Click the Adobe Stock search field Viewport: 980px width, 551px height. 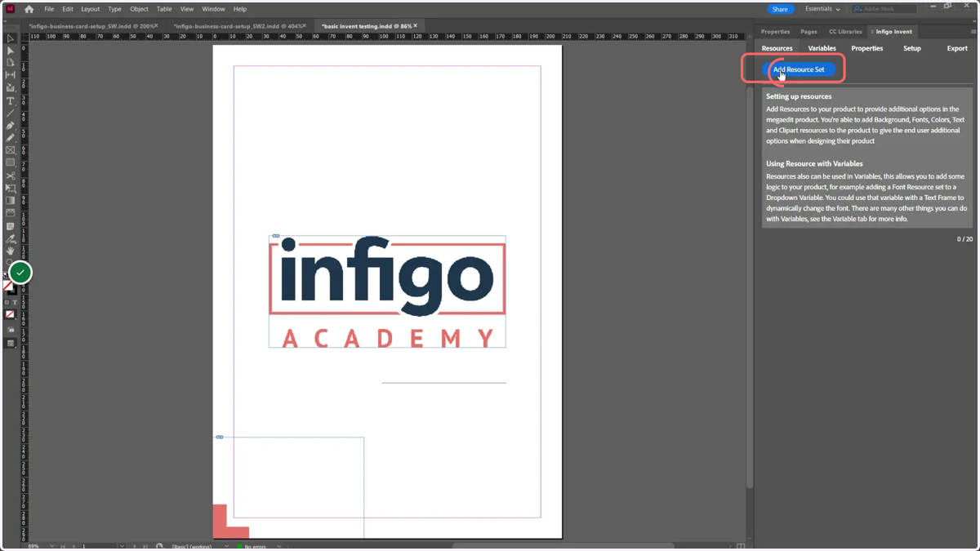(x=884, y=9)
